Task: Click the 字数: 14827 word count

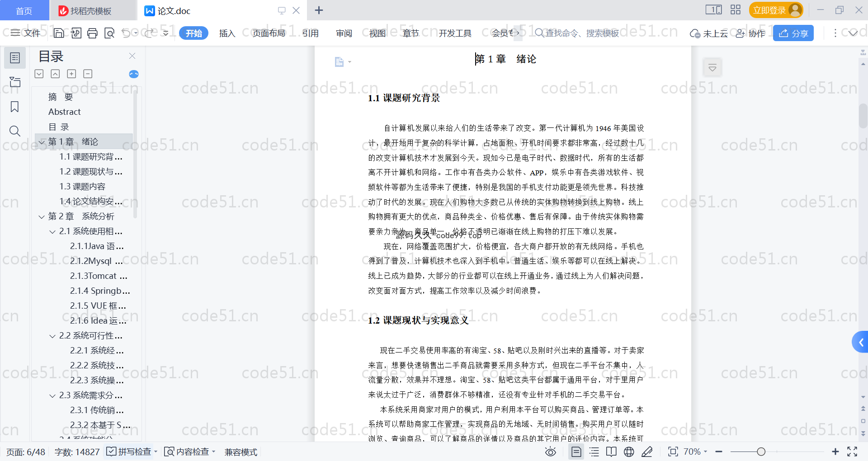Action: [77, 452]
